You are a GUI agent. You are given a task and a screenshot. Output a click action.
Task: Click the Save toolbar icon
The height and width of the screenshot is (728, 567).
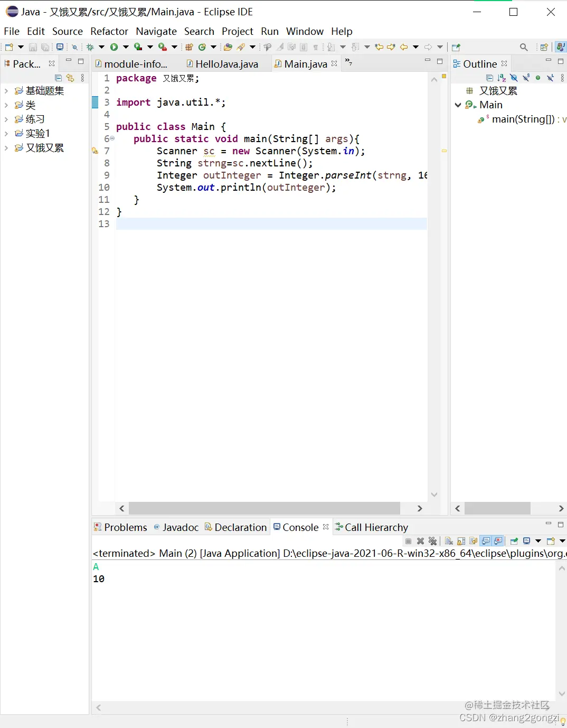(33, 47)
